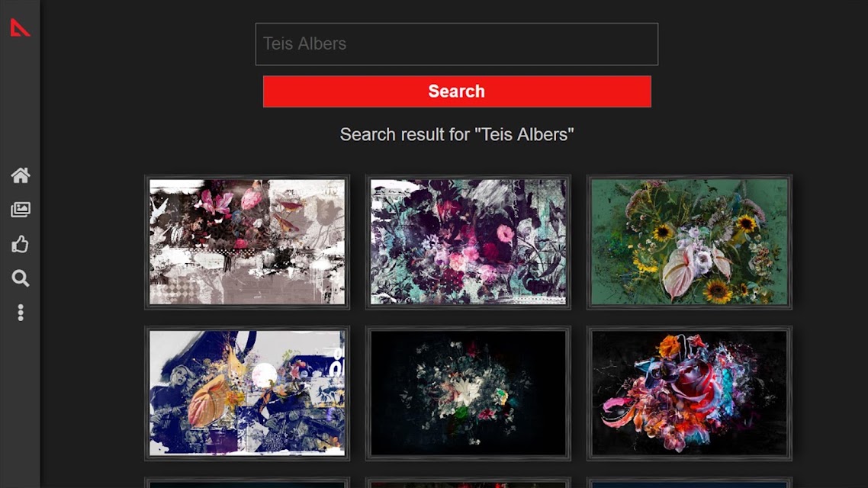Focus the Teis Albers search field
Viewport: 868px width, 488px height.
[x=457, y=44]
